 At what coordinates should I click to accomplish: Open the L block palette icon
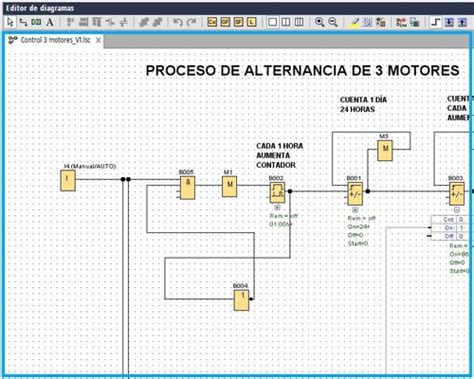tap(252, 22)
